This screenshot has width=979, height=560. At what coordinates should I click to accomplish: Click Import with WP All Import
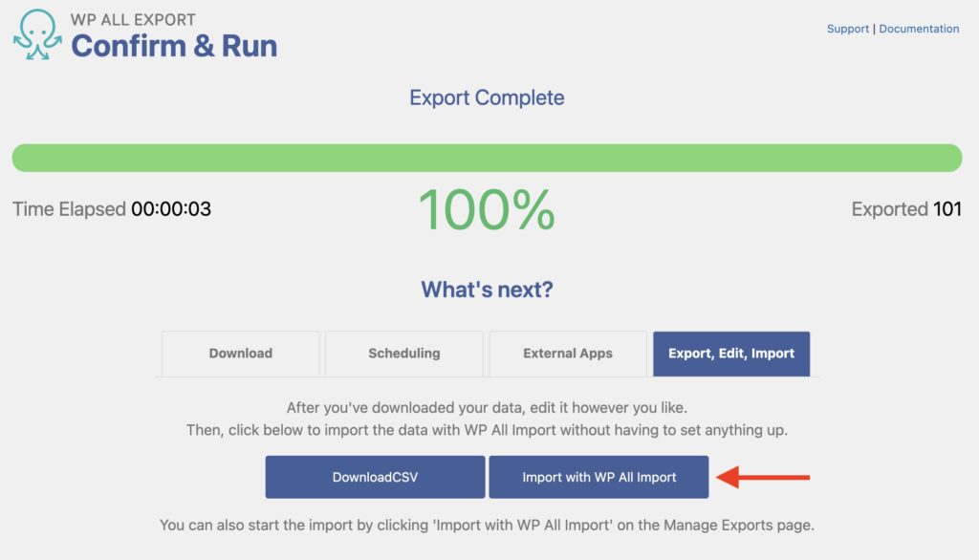click(598, 478)
